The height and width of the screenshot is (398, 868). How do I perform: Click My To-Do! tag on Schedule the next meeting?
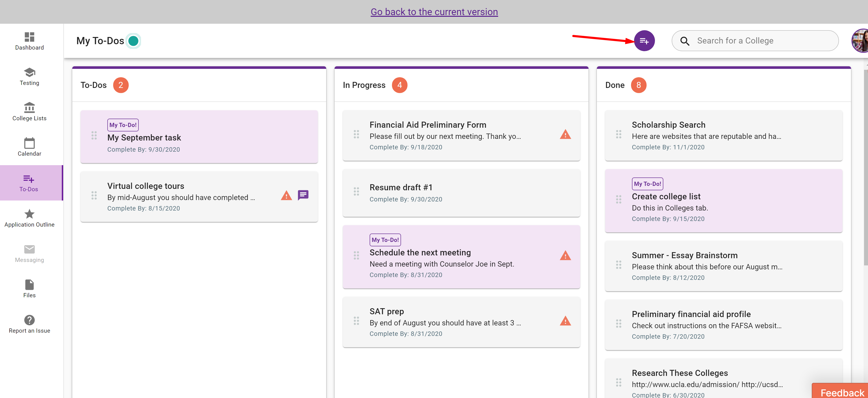(385, 240)
